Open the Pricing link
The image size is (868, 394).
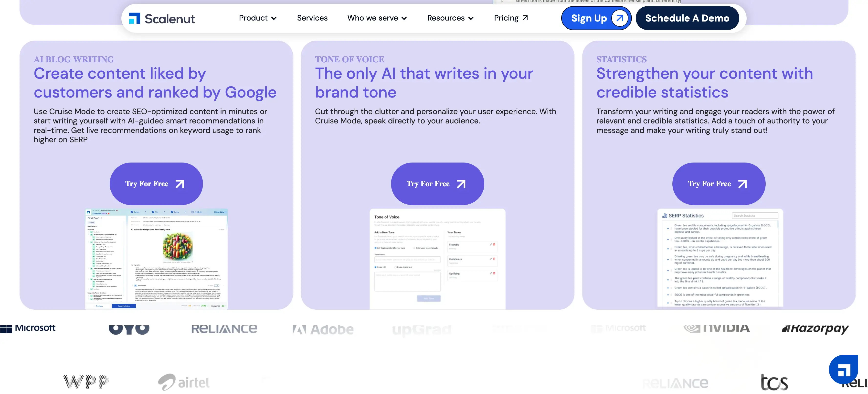511,18
